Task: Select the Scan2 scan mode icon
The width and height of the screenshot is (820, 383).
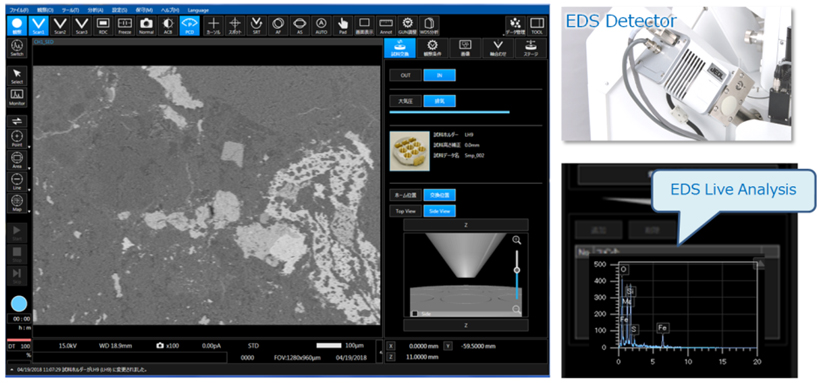Action: coord(60,25)
